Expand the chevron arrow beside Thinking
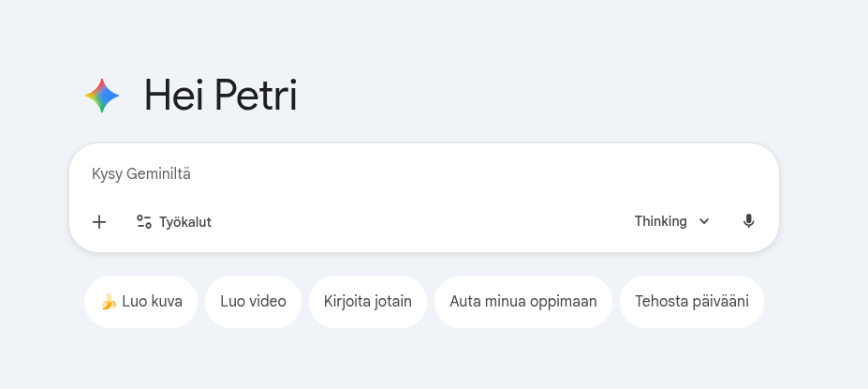Screen dimensions: 868x389 704,221
